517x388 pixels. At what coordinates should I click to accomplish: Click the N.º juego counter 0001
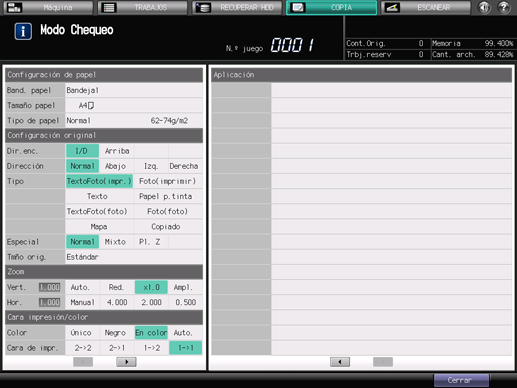coord(292,45)
